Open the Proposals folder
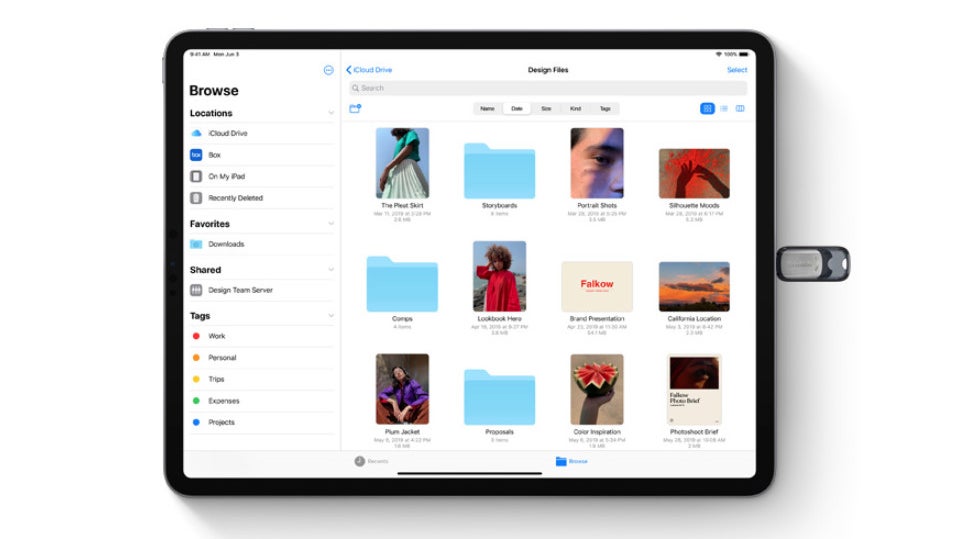The image size is (958, 539). click(x=499, y=397)
